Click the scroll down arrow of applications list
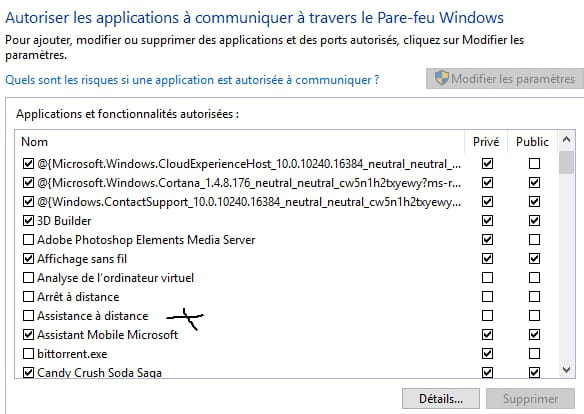The height and width of the screenshot is (414, 584). pos(566,369)
